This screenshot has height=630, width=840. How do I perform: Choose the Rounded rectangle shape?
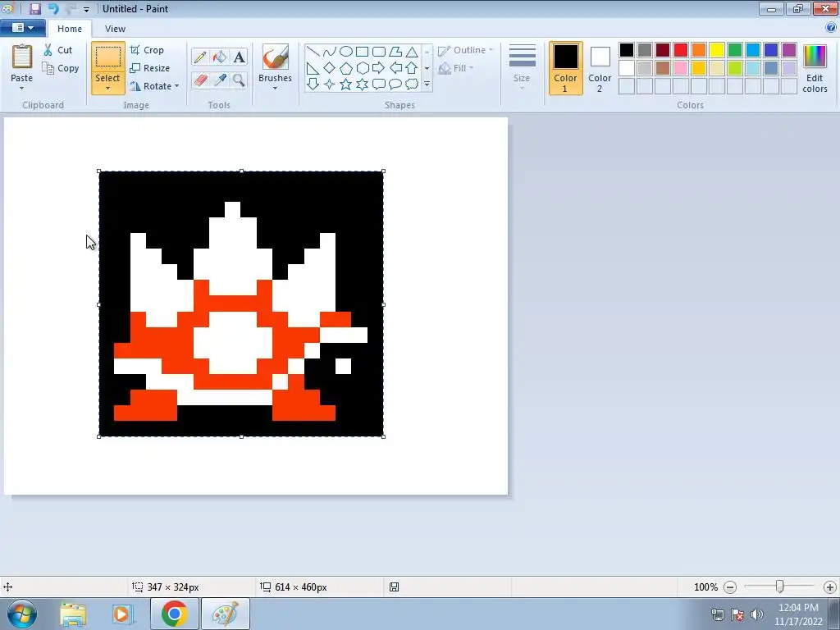click(x=379, y=52)
